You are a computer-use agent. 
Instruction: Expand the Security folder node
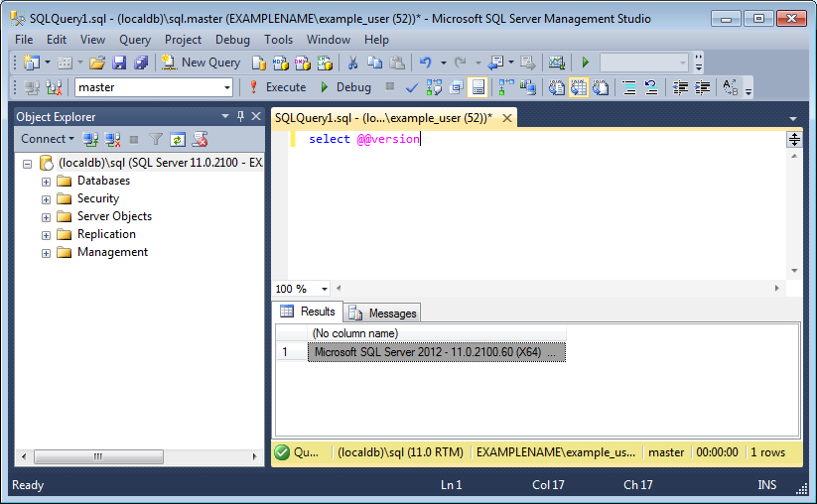point(46,199)
